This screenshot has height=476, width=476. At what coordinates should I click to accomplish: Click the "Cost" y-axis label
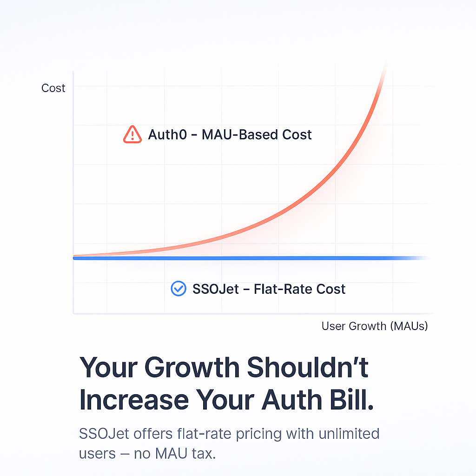pos(53,88)
